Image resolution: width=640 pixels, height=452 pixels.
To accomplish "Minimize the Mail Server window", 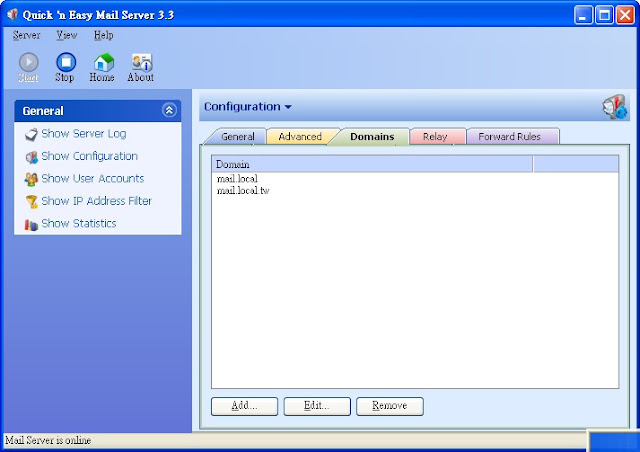I will [x=583, y=15].
